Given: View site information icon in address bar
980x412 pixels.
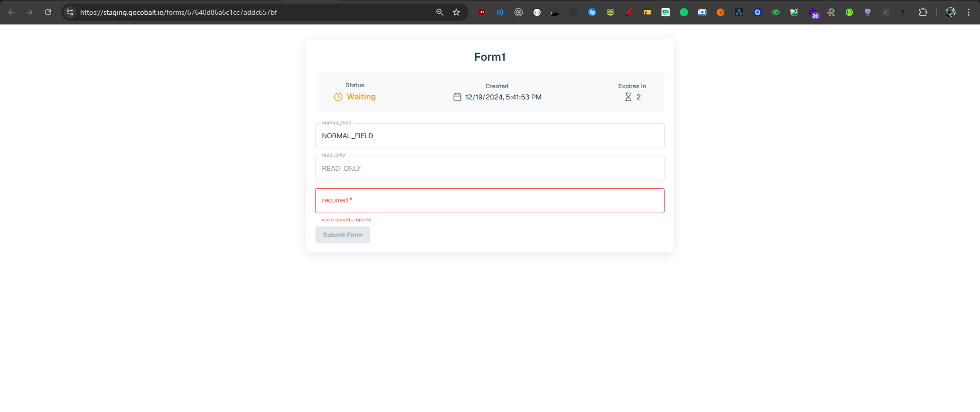Looking at the screenshot, I should (70, 12).
